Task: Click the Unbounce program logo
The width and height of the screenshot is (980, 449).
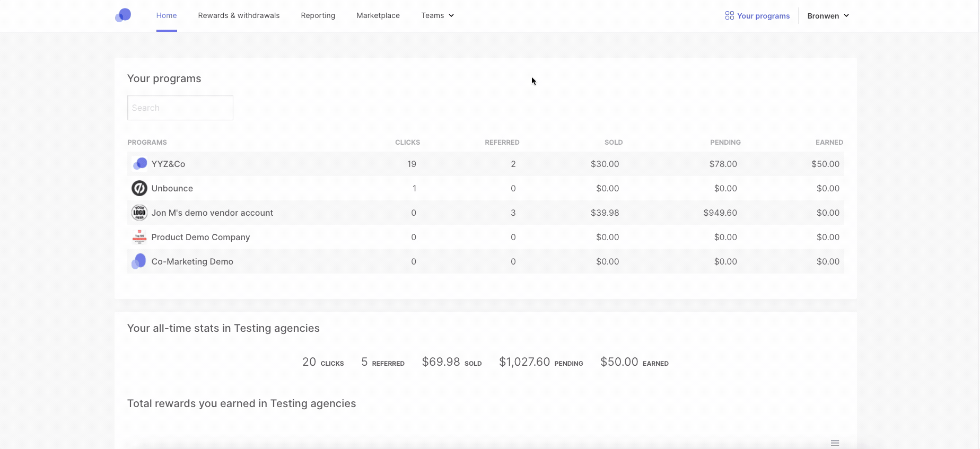Action: pyautogui.click(x=139, y=188)
